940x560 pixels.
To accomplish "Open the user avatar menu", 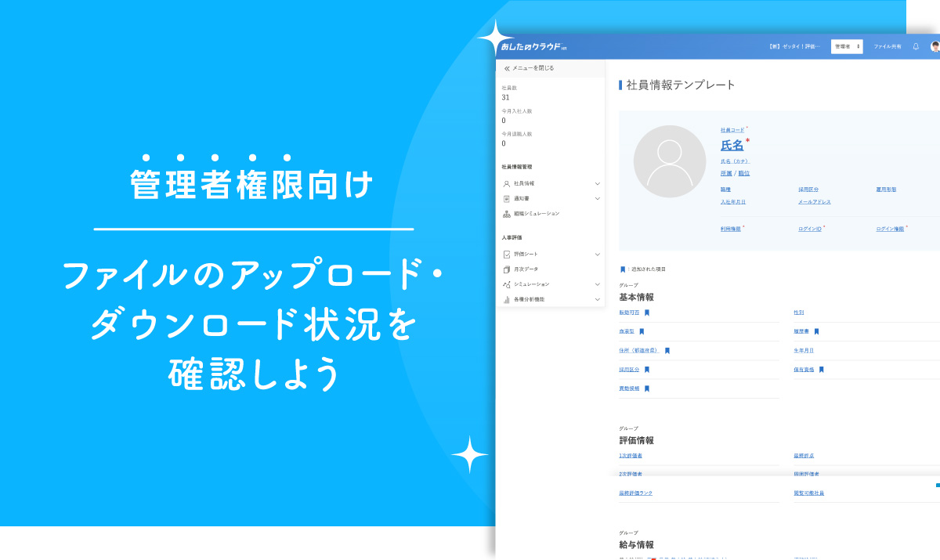I will click(x=935, y=46).
